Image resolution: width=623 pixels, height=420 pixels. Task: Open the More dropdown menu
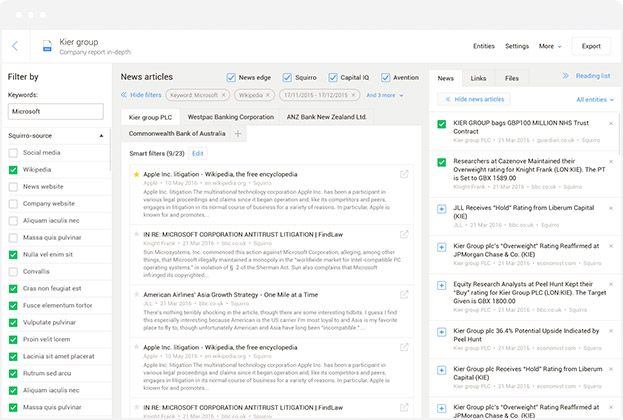[x=550, y=46]
